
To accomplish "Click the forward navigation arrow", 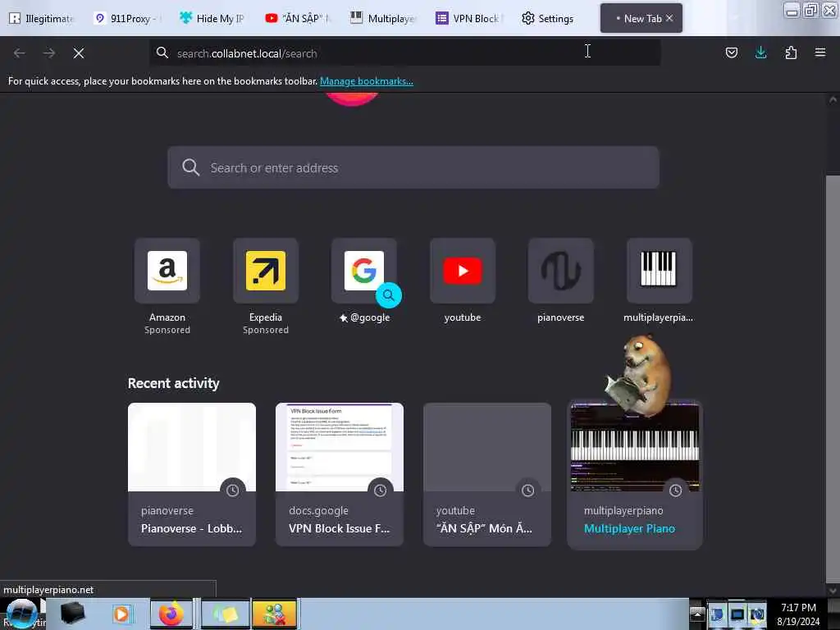I will point(49,53).
